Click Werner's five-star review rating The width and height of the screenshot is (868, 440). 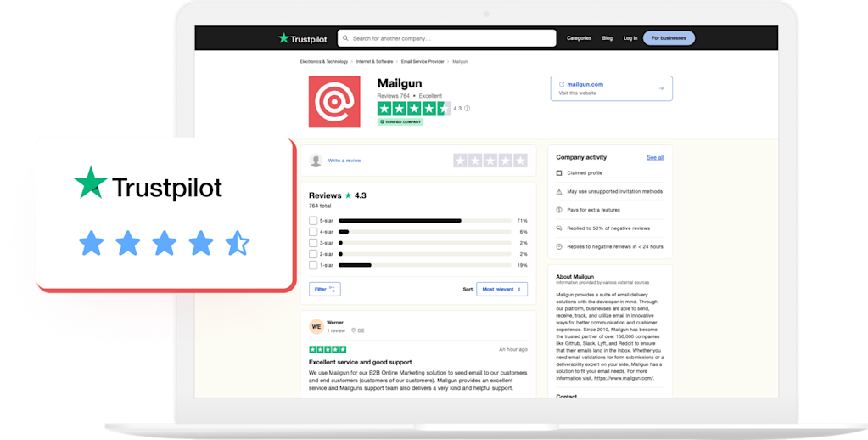click(328, 349)
